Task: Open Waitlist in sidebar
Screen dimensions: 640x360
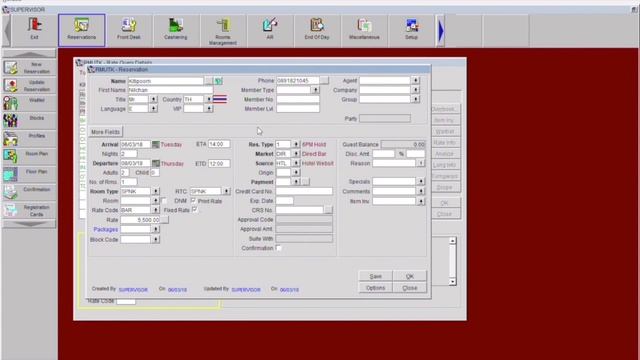Action: (x=29, y=103)
